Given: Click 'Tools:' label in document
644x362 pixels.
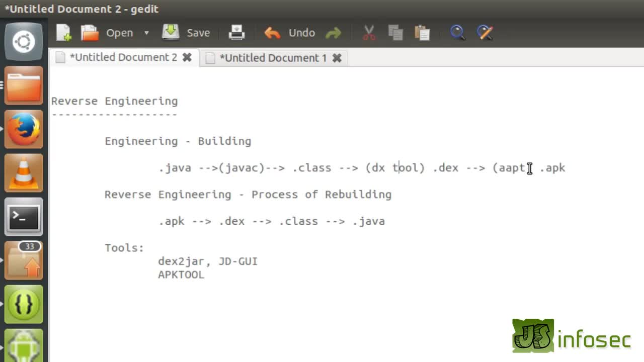Looking at the screenshot, I should pyautogui.click(x=124, y=248).
